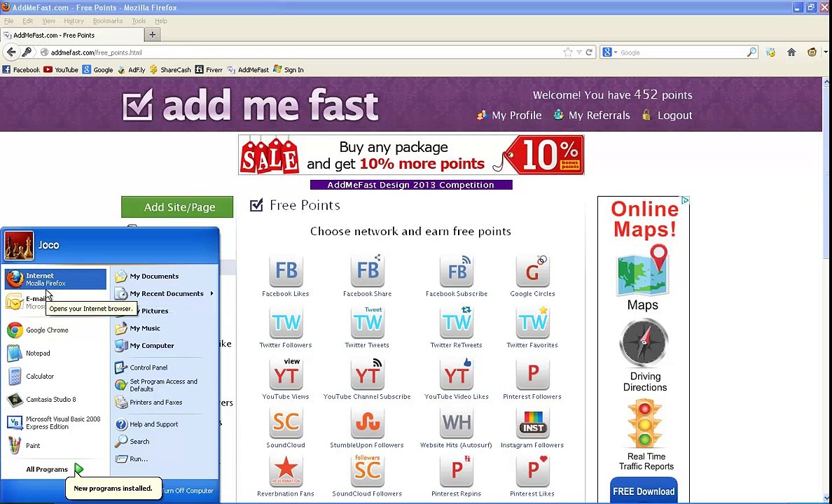
Task: Expand All Programs in Start menu
Action: tap(56, 469)
